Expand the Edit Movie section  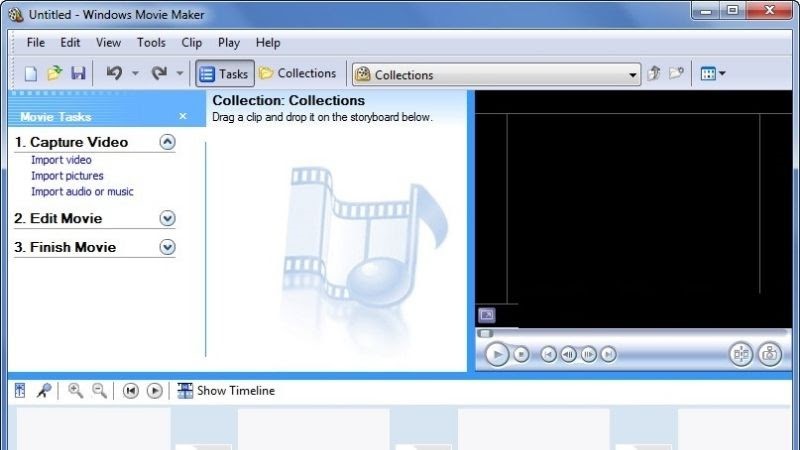click(167, 218)
